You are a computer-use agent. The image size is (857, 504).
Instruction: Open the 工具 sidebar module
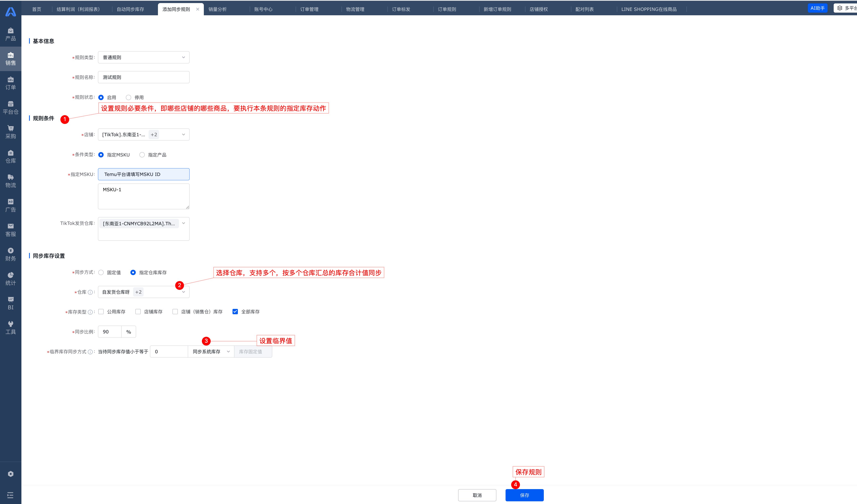(11, 328)
